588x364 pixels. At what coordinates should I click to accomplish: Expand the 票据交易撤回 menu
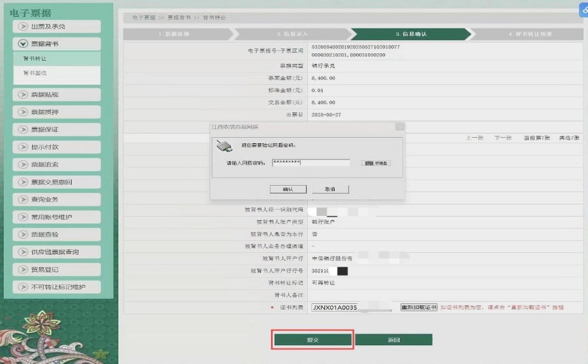point(56,182)
